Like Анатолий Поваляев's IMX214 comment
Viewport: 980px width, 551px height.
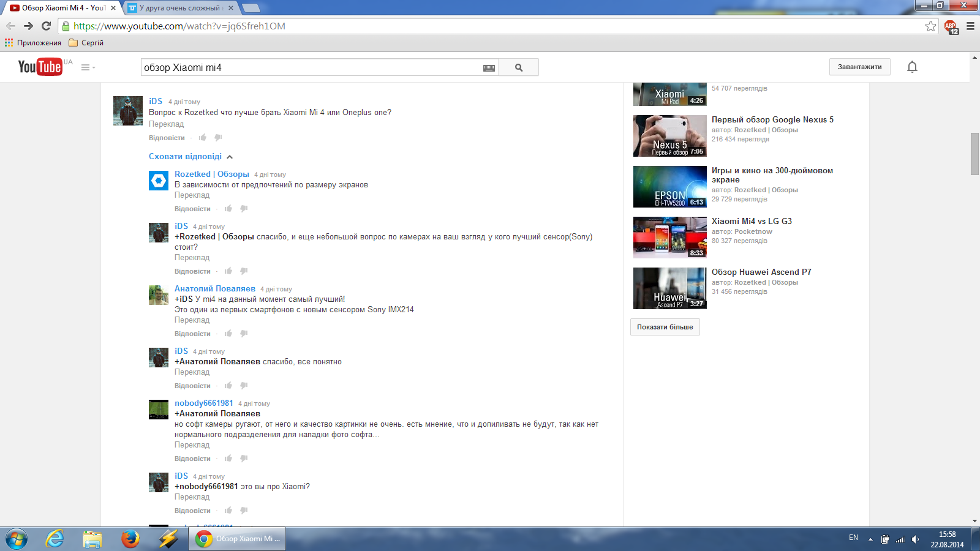point(228,334)
